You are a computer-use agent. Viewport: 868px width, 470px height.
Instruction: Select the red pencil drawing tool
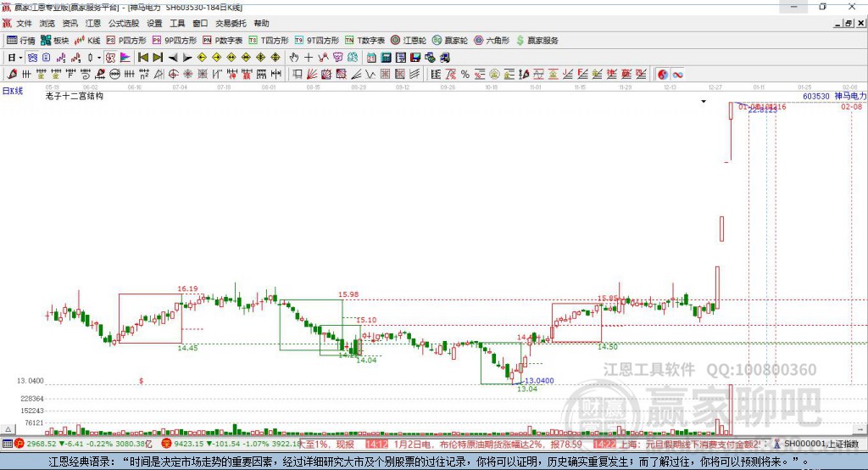click(12, 75)
